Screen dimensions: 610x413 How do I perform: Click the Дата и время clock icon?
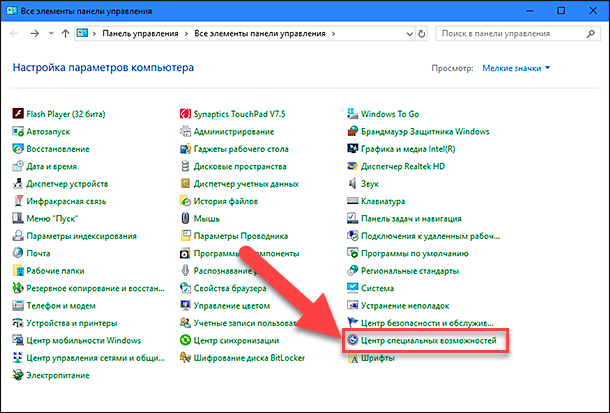click(18, 166)
